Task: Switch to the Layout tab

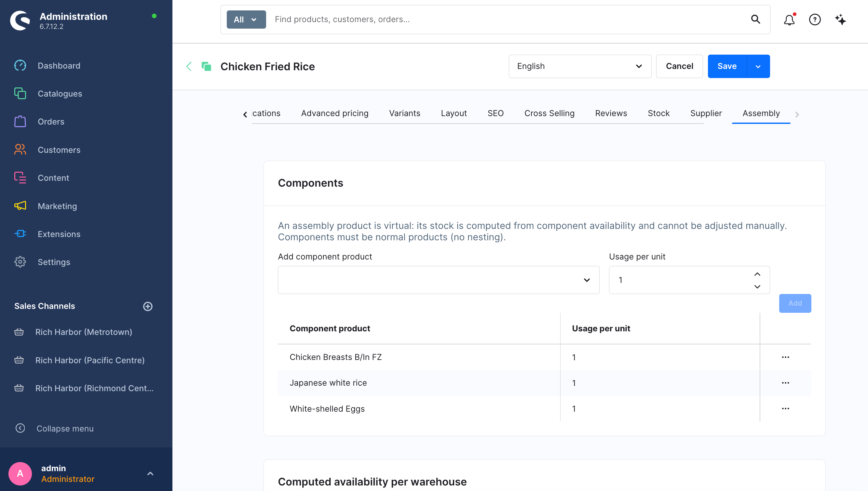Action: (454, 113)
